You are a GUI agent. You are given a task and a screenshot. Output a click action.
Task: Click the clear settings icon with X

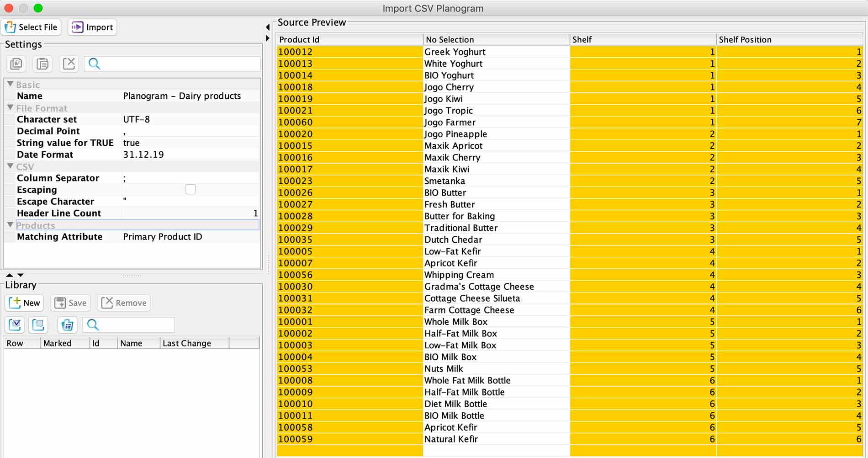click(x=69, y=64)
